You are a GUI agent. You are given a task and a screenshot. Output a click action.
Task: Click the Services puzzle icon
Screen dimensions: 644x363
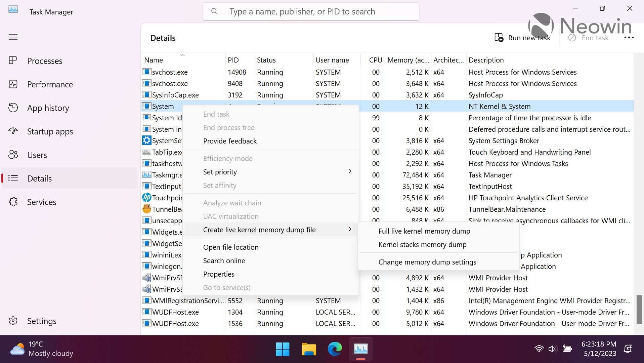click(13, 202)
